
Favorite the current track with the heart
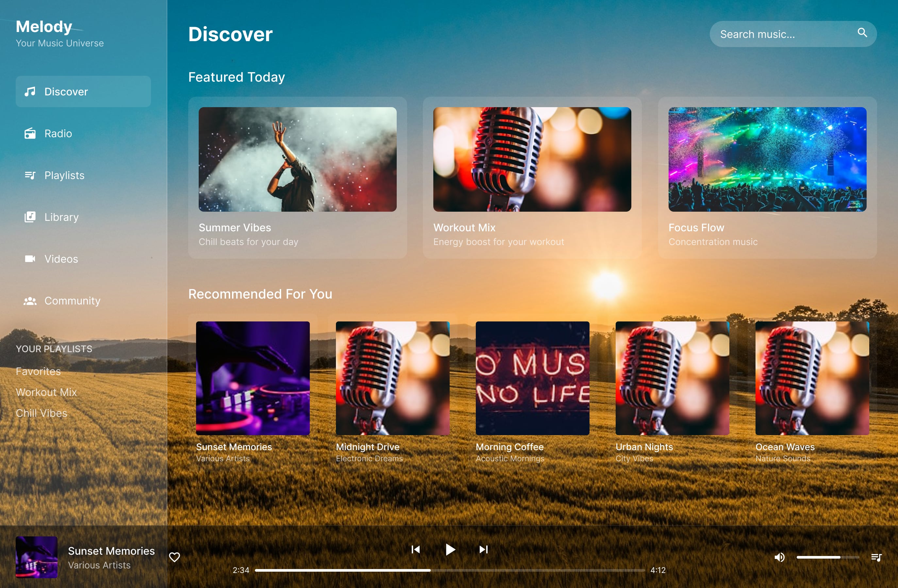175,557
